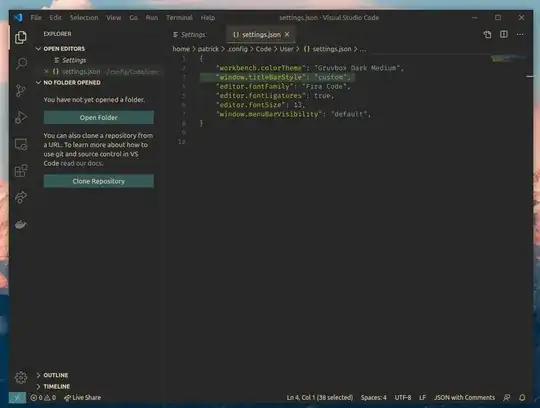Click User in the breadcrumb path
The height and width of the screenshot is (408, 540).
(x=286, y=49)
